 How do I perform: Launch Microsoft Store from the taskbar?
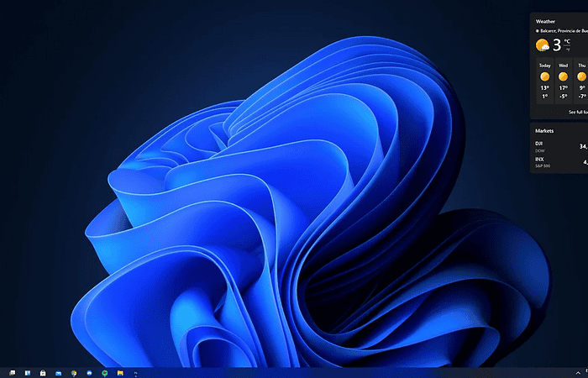pos(43,373)
